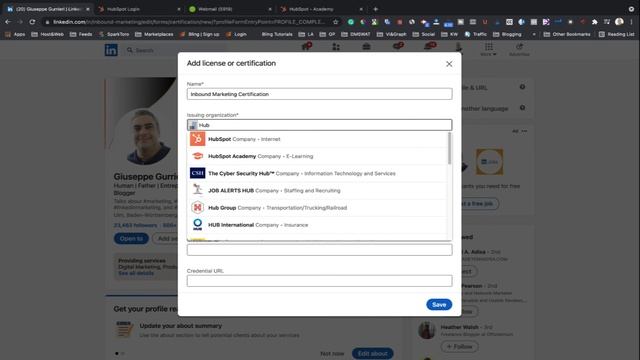The image size is (640, 360).
Task: Open LinkedIn Jobs briefcase icon
Action: (x=366, y=47)
